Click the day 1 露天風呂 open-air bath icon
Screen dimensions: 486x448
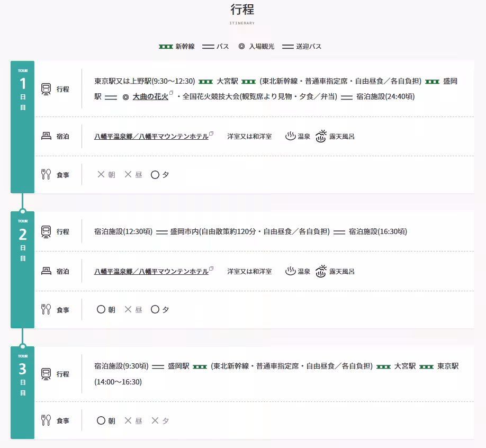click(321, 136)
